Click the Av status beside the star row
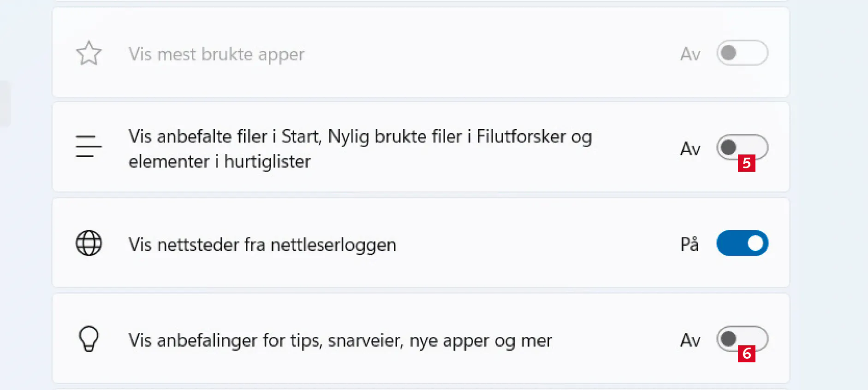The image size is (868, 390). click(x=690, y=54)
